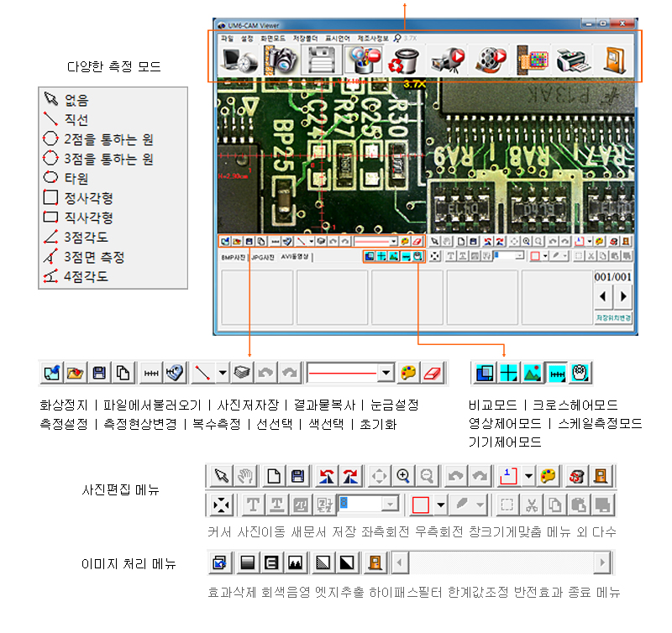Screen dimensions: 672x633
Task: Switch to the BMP사진 tab
Action: (234, 258)
